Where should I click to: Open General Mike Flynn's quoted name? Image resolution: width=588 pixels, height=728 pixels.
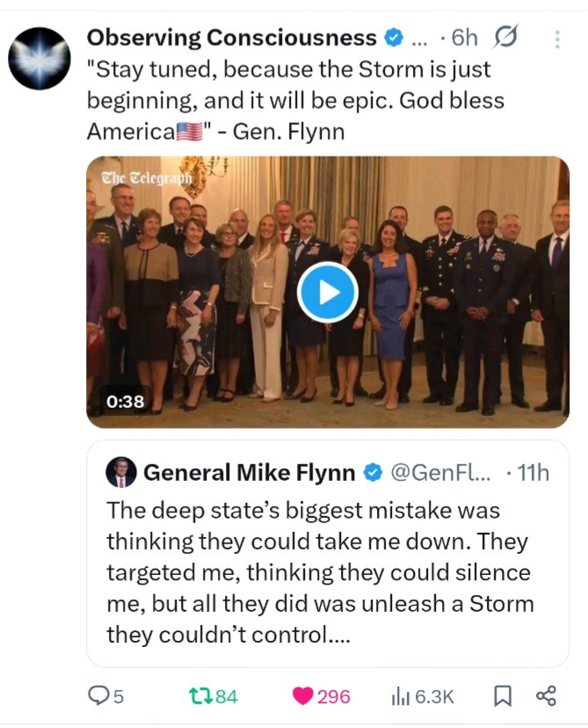click(x=248, y=473)
